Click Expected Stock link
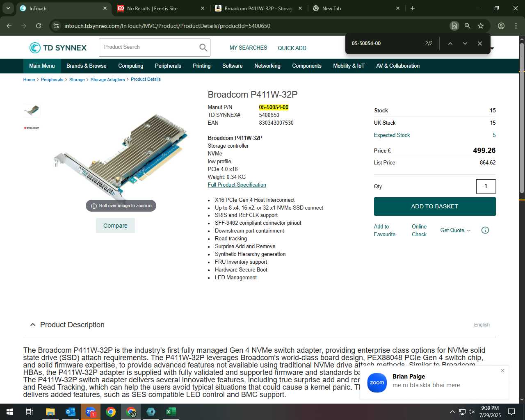The image size is (525, 420). tap(392, 135)
